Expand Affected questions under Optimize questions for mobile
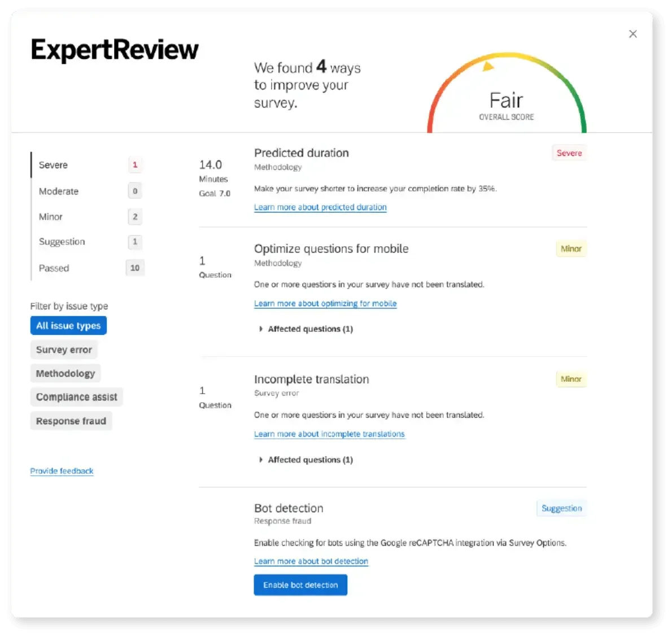Image resolution: width=672 pixels, height=637 pixels. click(x=306, y=329)
